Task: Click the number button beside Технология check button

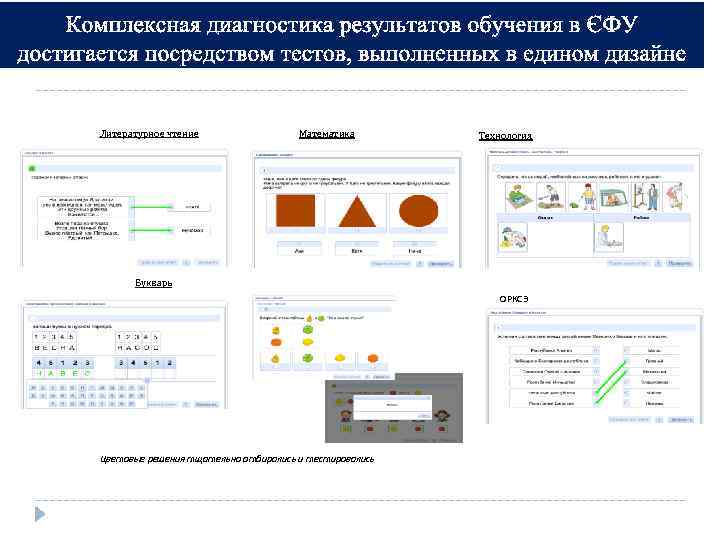Action: [658, 263]
